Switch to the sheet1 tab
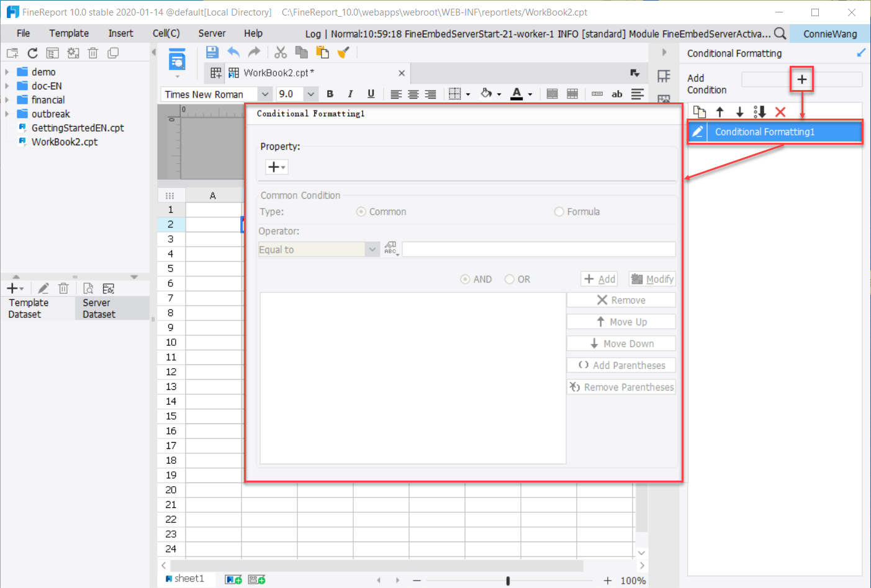The image size is (871, 588). click(x=187, y=578)
